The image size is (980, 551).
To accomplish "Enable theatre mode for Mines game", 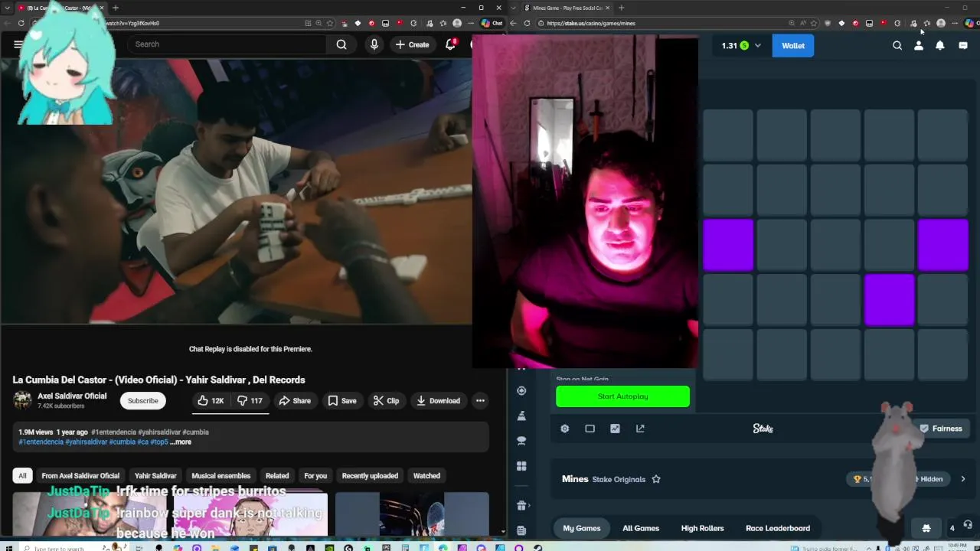I will click(x=590, y=429).
